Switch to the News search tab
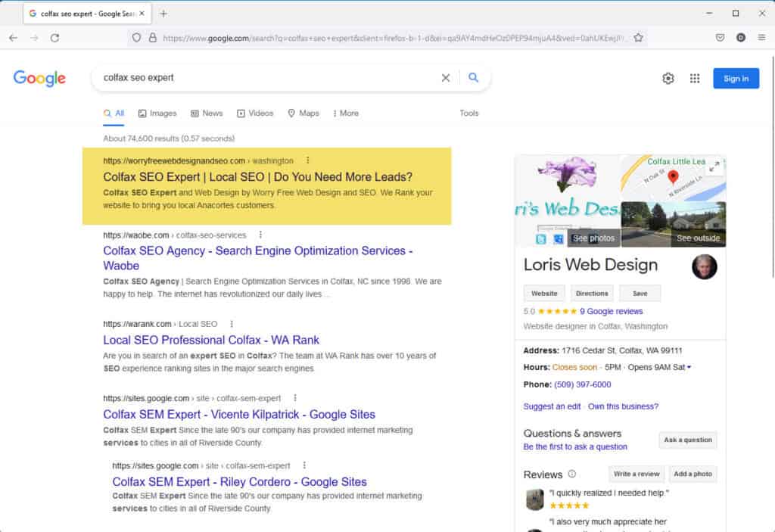The image size is (775, 532). point(207,114)
